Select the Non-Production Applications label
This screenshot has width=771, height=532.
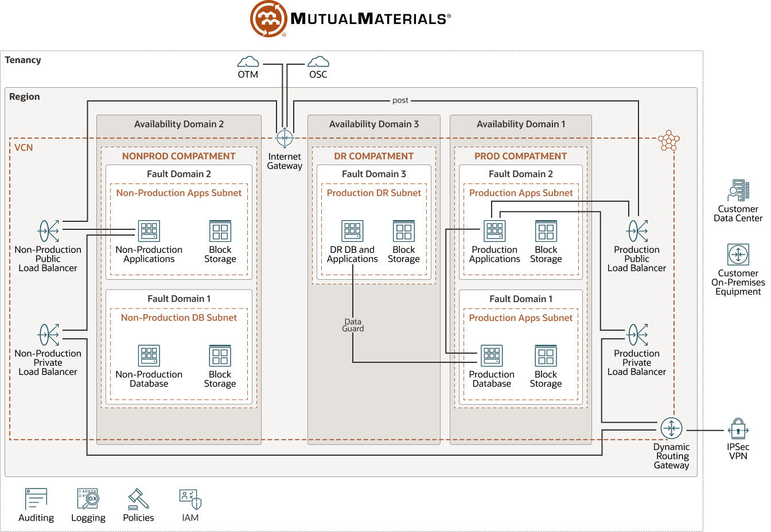(x=149, y=254)
